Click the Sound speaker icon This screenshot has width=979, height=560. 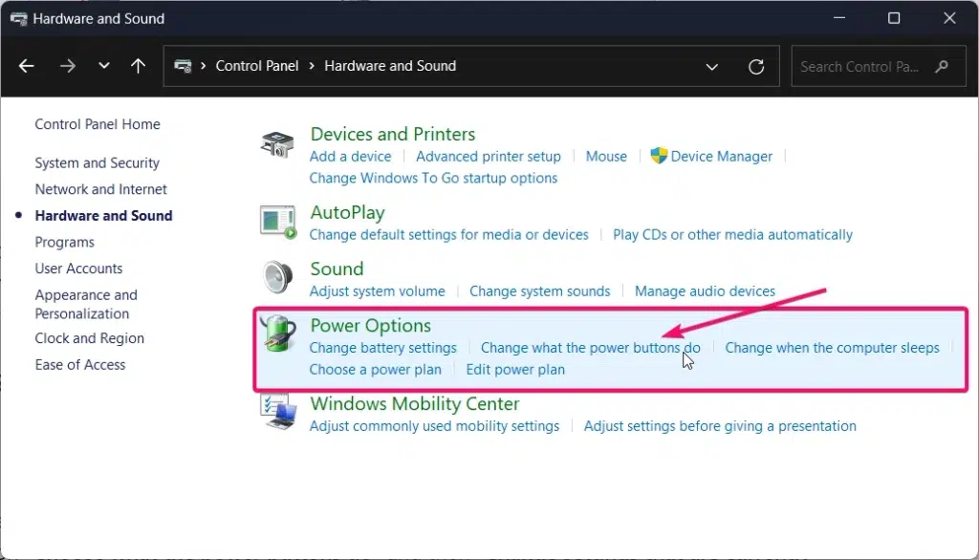point(278,277)
